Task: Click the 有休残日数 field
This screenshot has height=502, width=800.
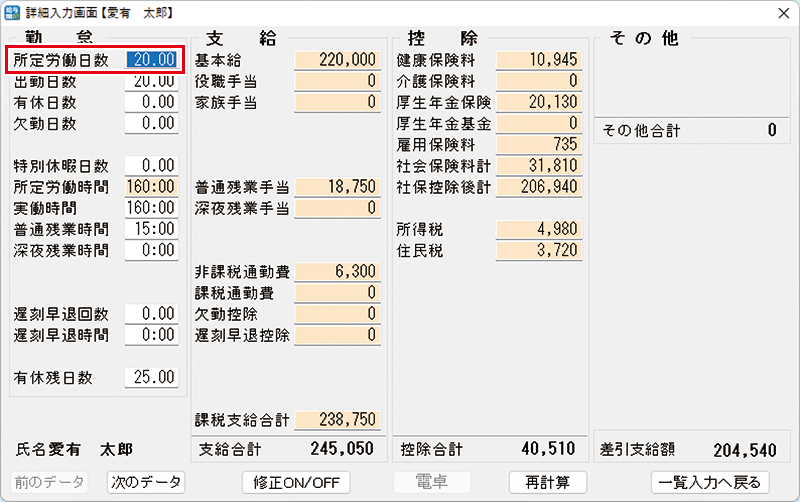Action: (152, 377)
